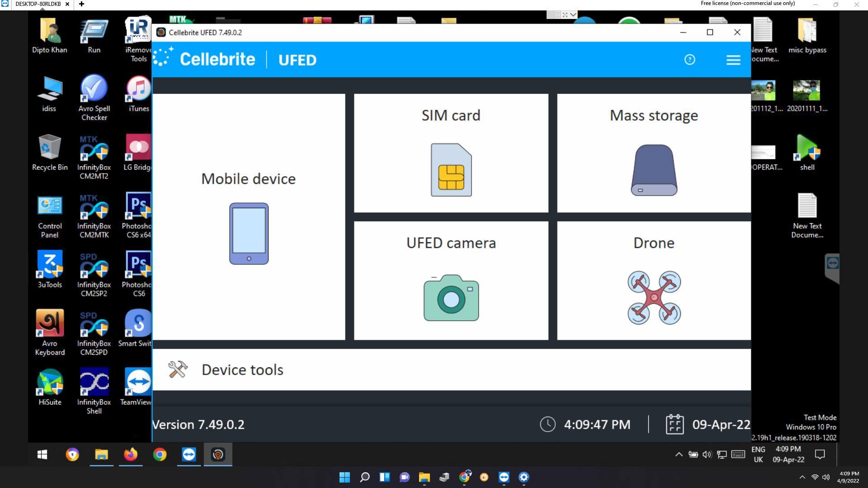Viewport: 868px width, 488px height.
Task: Select InfinityBox Shell shortcut
Action: tap(94, 391)
